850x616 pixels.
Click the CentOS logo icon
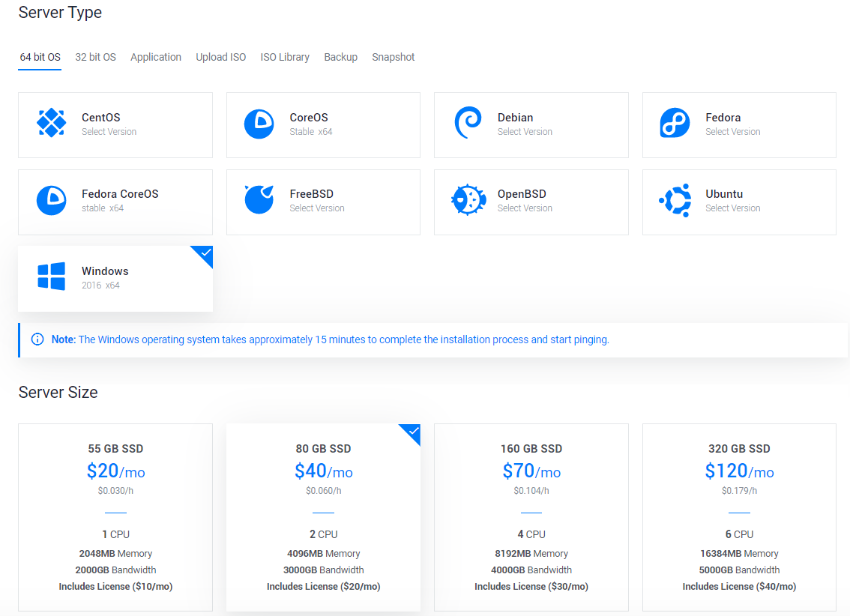point(52,122)
